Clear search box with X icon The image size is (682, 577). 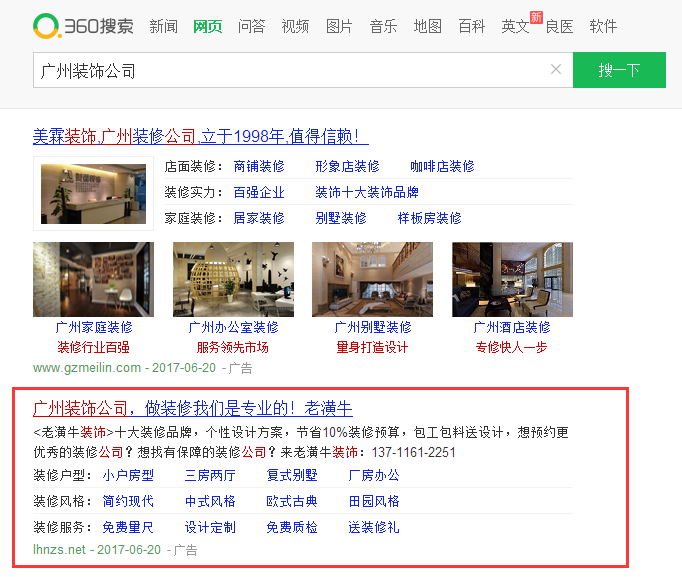[x=556, y=70]
